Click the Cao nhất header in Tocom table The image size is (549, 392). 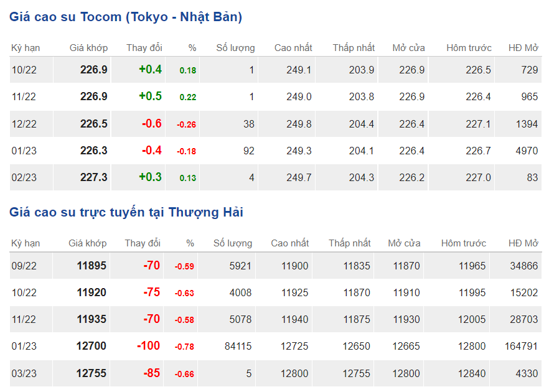point(293,48)
